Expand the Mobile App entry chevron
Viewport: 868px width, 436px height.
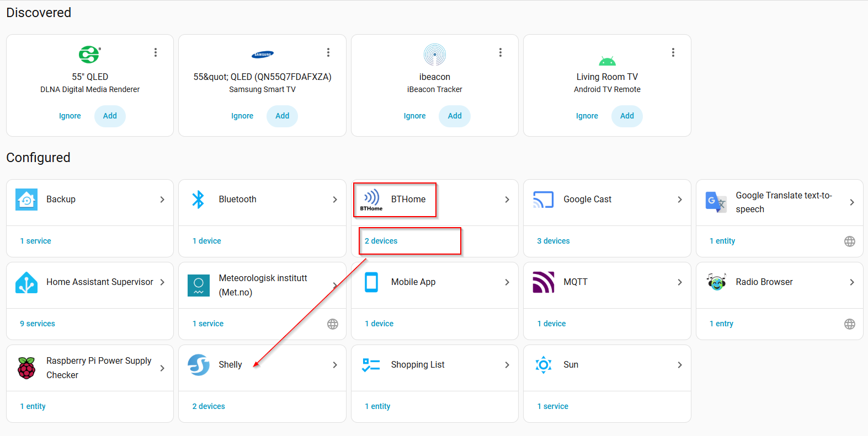pyautogui.click(x=507, y=282)
